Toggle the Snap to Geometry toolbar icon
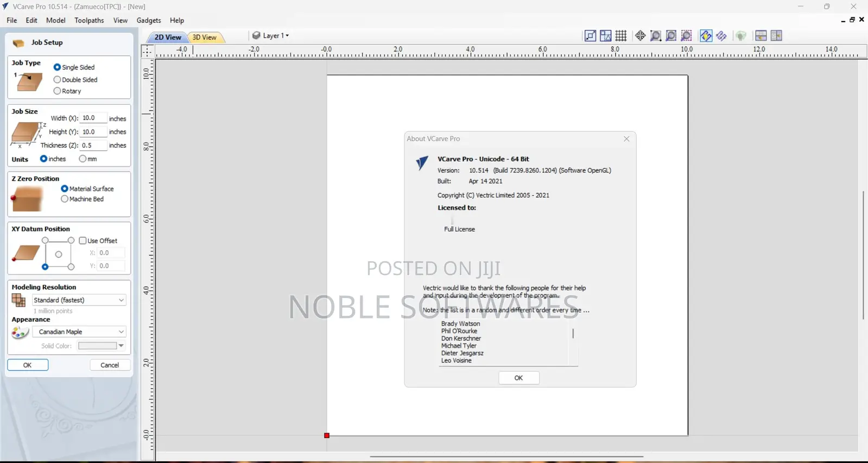868x463 pixels. (590, 36)
